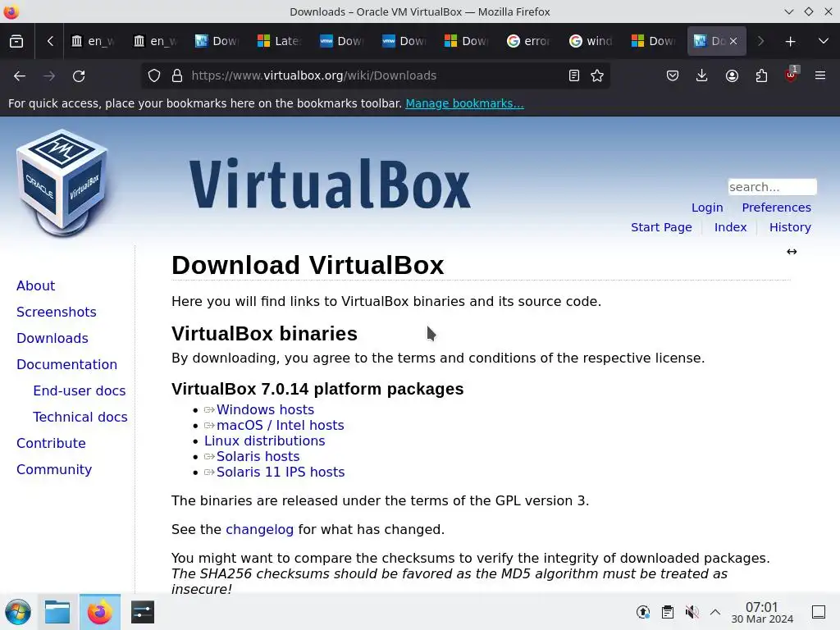
Task: Open the application launcher start button
Action: click(x=18, y=612)
